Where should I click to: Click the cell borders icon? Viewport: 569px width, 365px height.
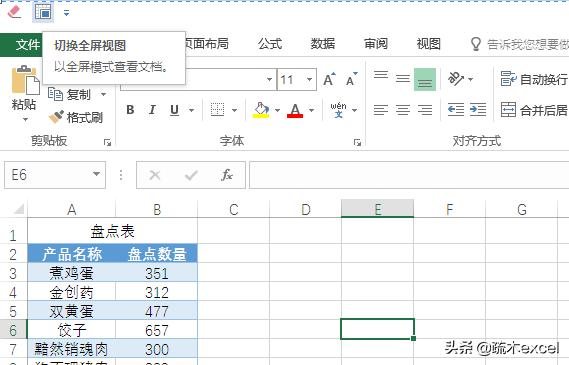point(217,110)
